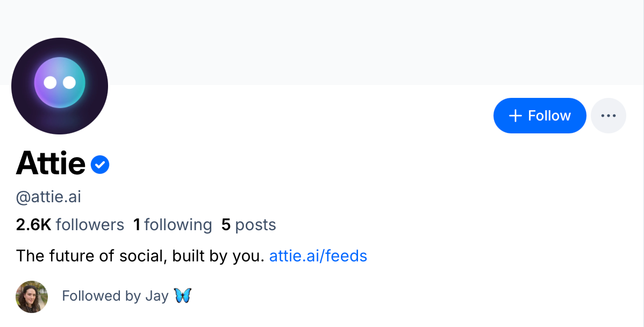644x327 pixels.
Task: Click the @attie.ai username handle
Action: [48, 197]
